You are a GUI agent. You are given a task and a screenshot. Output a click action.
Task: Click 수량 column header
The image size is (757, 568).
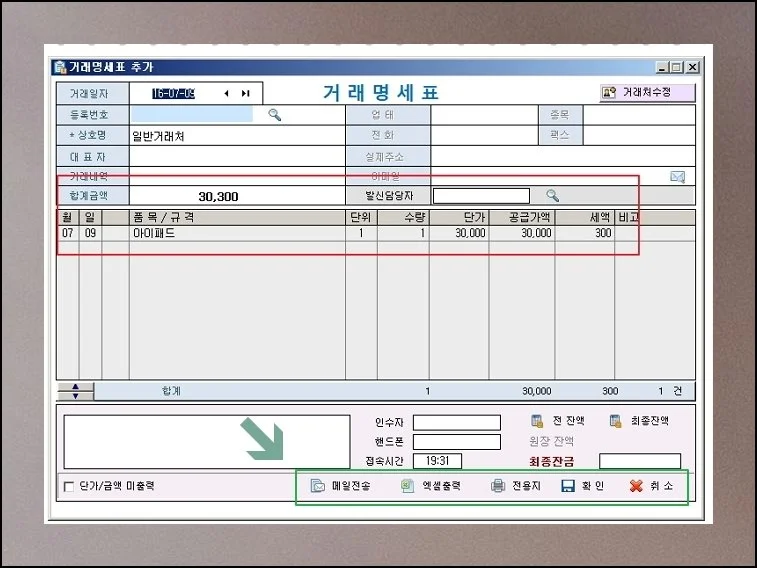coord(404,218)
